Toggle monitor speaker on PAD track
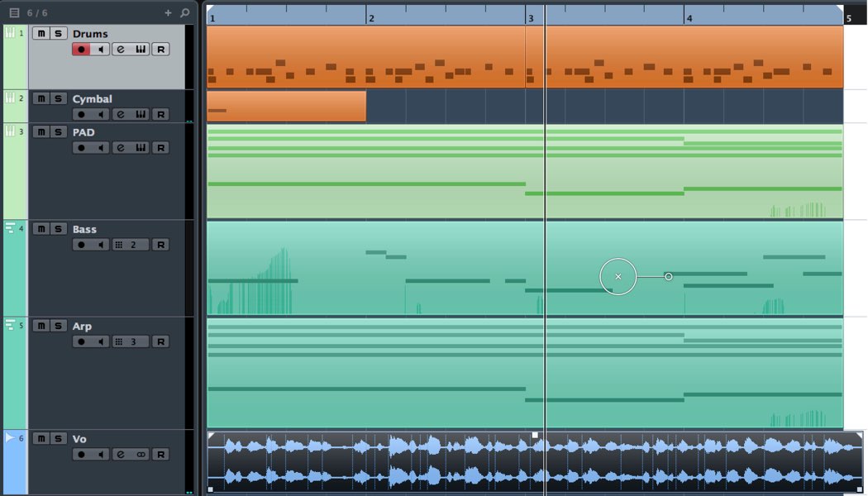868x496 pixels. (101, 148)
